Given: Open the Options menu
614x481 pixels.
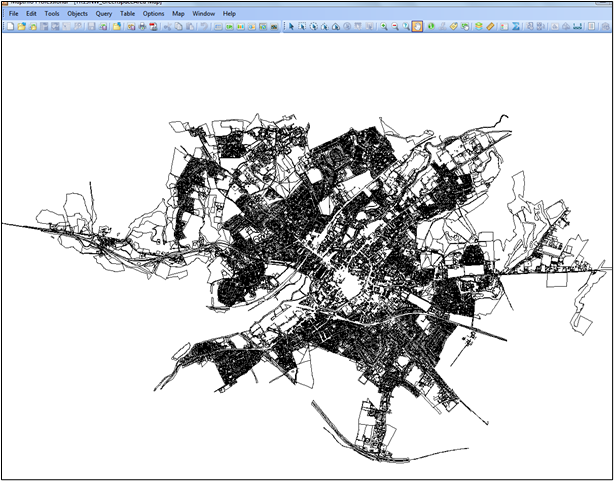Looking at the screenshot, I should tap(154, 14).
